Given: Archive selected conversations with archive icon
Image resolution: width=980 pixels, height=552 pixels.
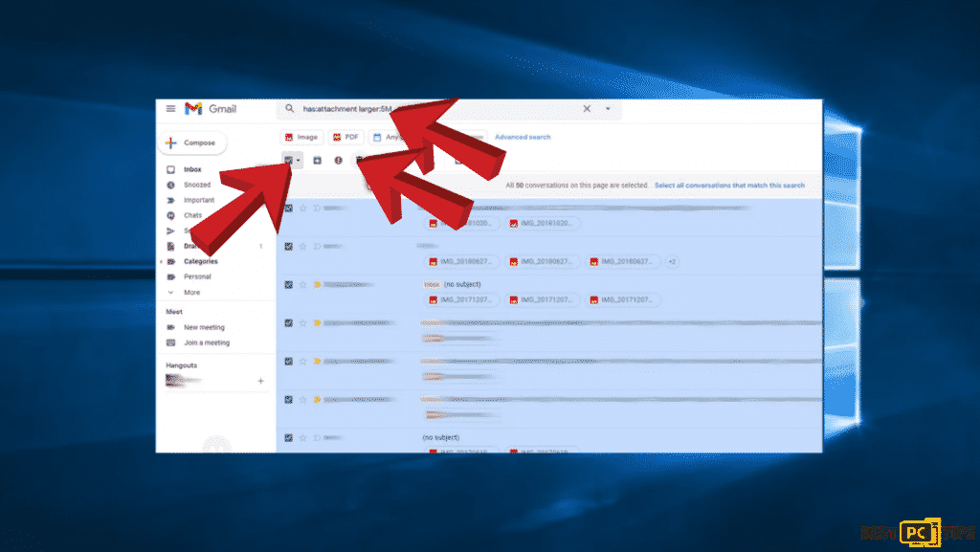Looking at the screenshot, I should coord(317,161).
